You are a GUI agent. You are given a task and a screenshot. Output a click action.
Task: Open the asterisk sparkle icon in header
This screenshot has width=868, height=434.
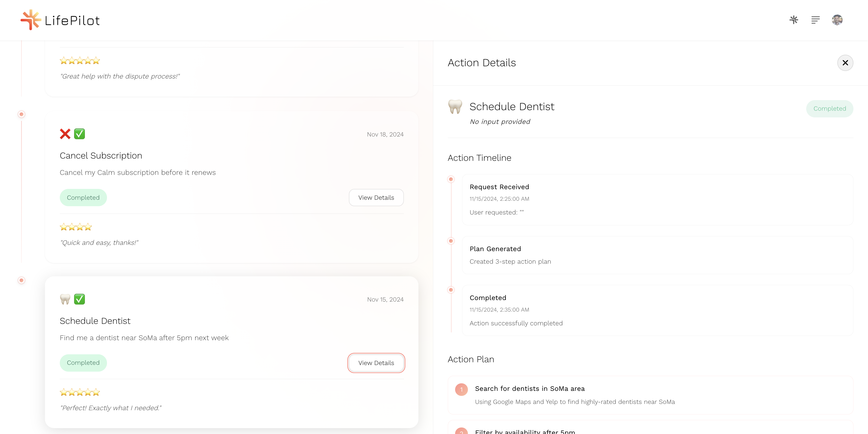click(794, 20)
